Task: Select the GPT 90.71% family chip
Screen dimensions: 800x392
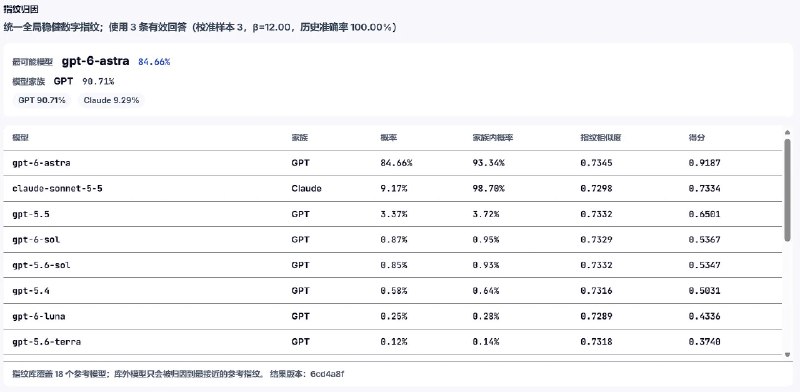Action: 42,101
